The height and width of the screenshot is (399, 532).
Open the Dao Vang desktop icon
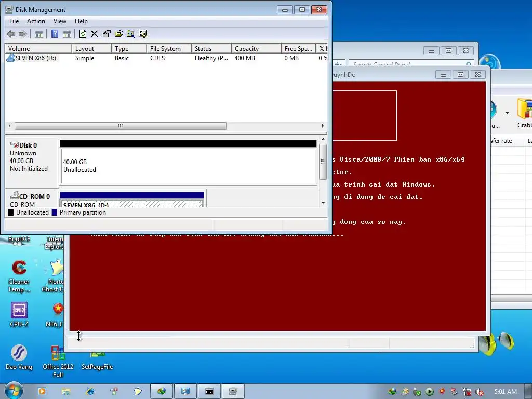(19, 357)
